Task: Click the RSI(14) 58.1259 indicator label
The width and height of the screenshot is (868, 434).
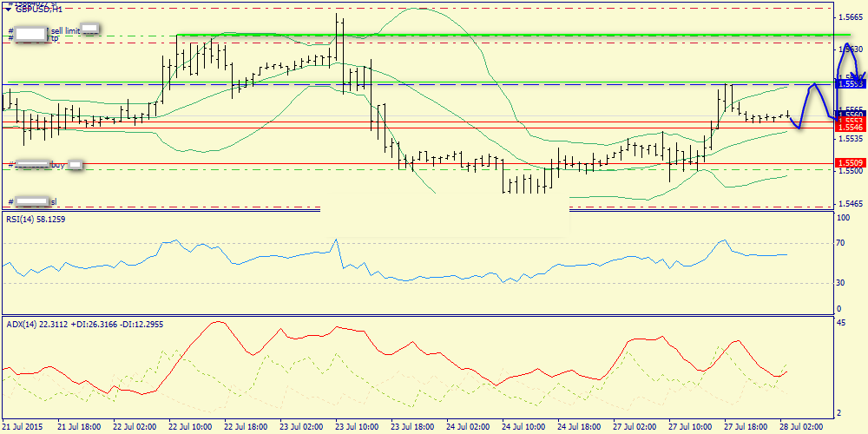Action: pos(37,220)
